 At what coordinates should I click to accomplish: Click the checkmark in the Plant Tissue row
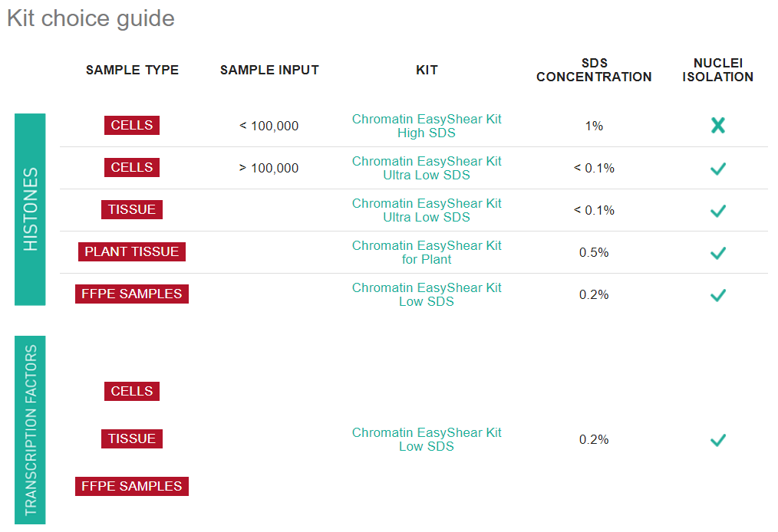pyautogui.click(x=717, y=253)
